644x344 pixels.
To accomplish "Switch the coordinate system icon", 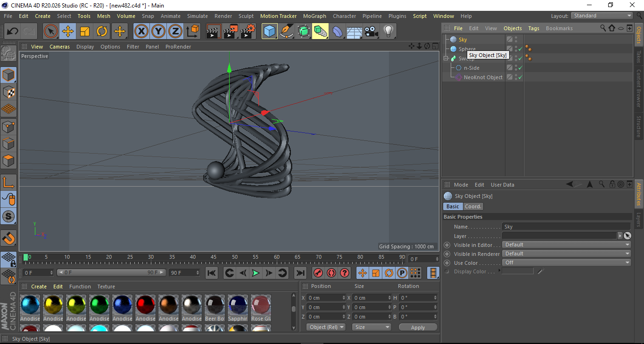I will tap(192, 32).
